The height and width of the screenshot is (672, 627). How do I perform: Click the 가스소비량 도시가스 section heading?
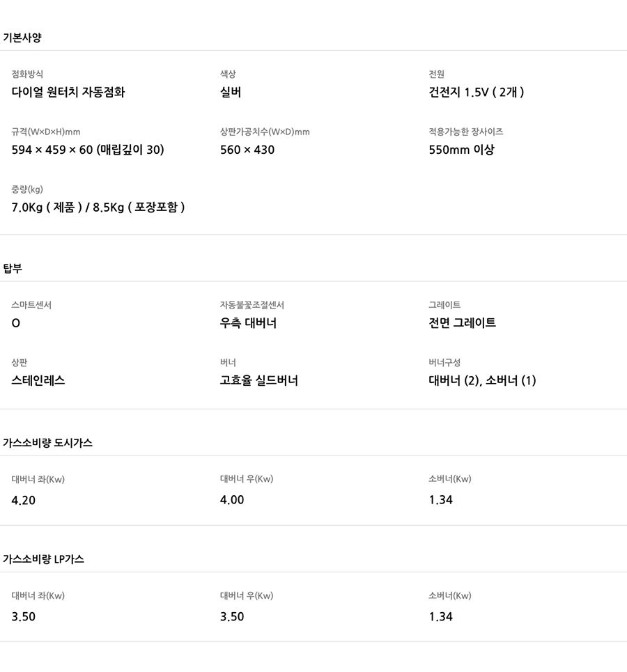click(47, 443)
